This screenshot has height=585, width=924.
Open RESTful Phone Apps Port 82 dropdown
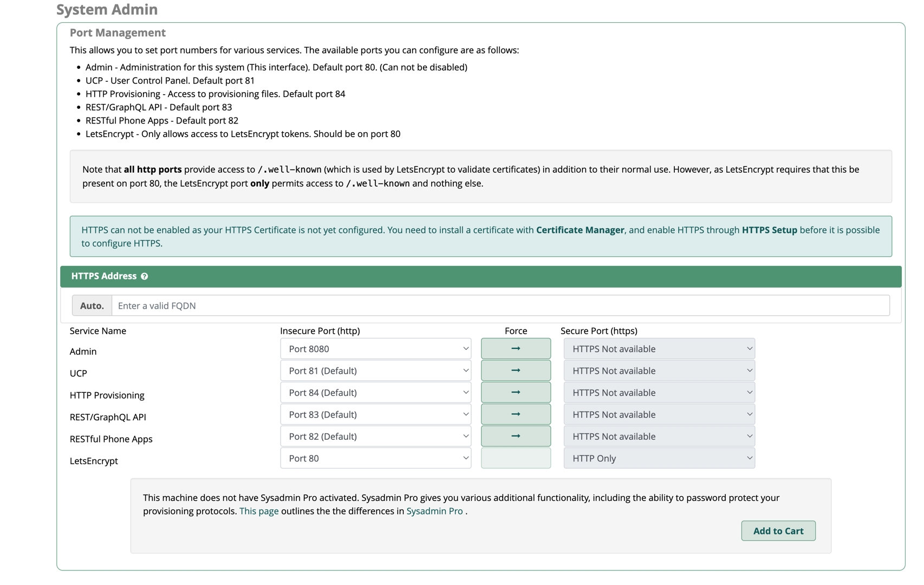tap(375, 436)
